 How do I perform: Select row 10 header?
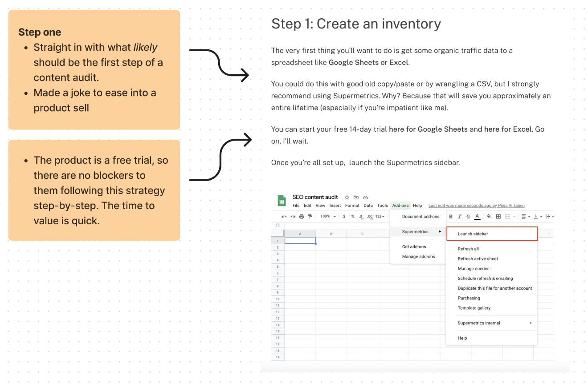pos(278,299)
